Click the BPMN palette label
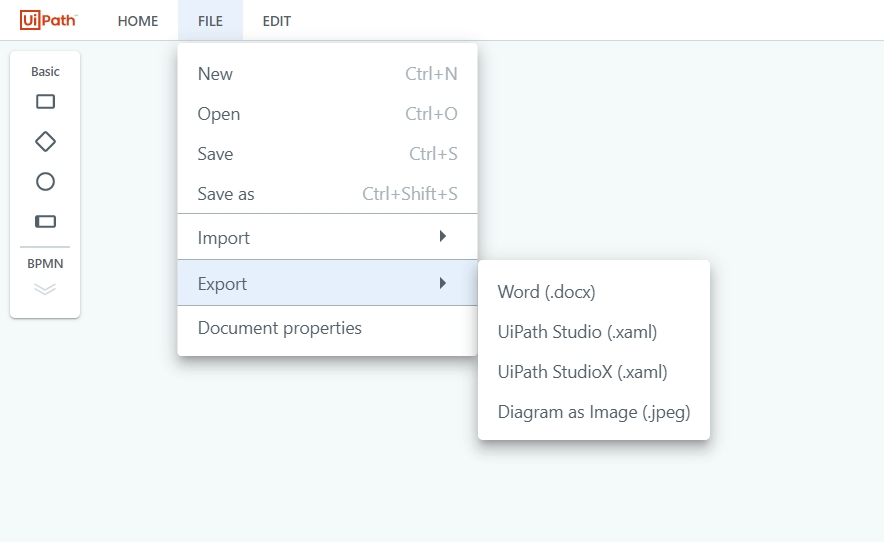884x542 pixels. pyautogui.click(x=45, y=263)
